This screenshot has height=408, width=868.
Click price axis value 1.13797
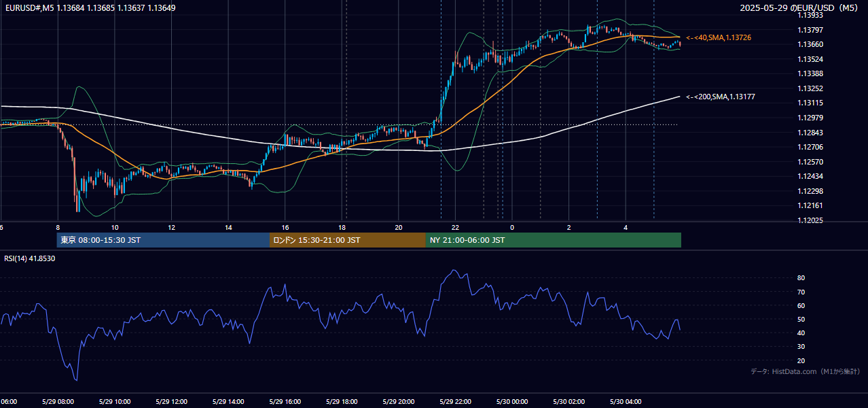tap(810, 30)
